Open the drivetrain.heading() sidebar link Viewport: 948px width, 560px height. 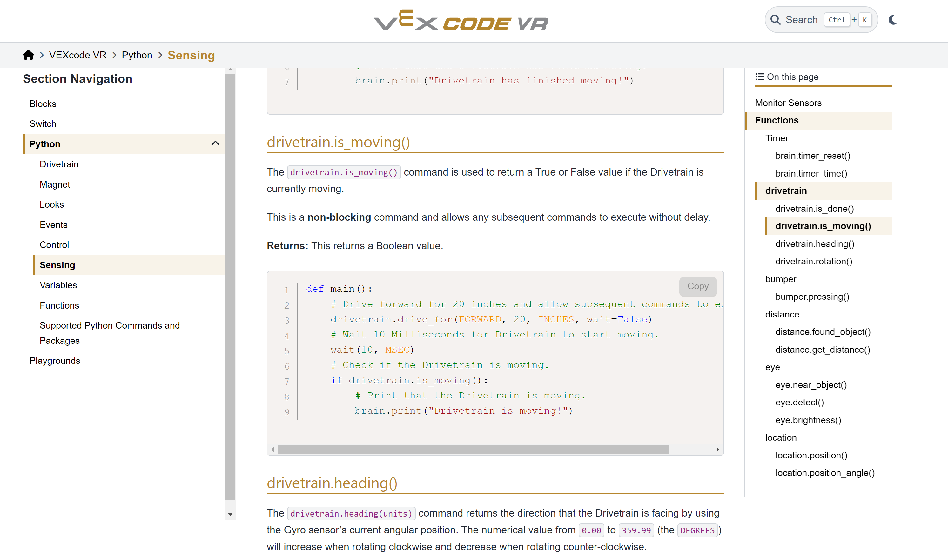tap(815, 244)
